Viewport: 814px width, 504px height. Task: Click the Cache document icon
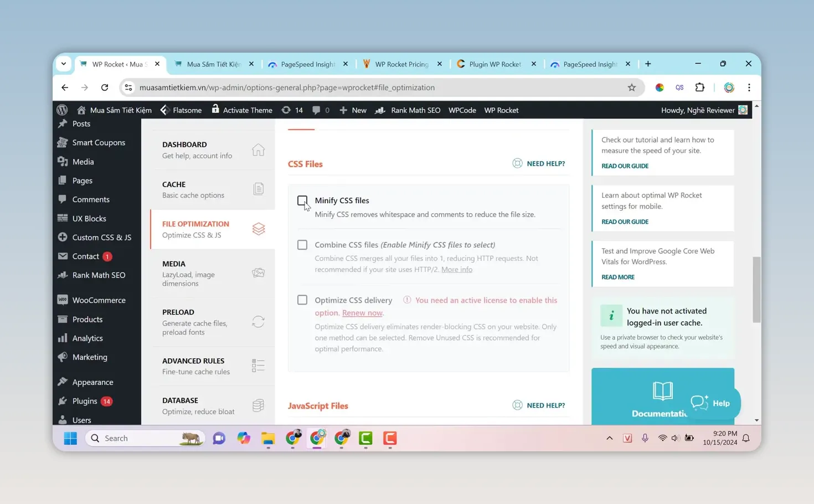click(x=258, y=189)
